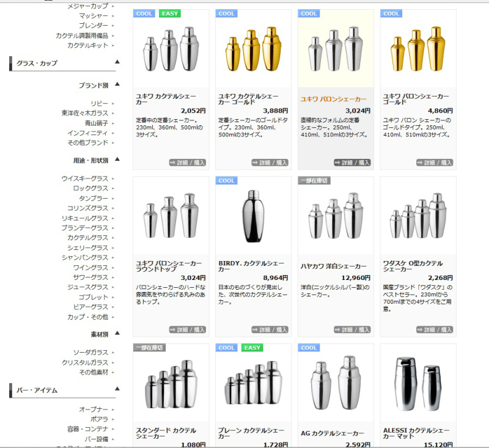This screenshot has width=489, height=448.
Task: Open the オープナー bar item link
Action: click(x=94, y=409)
